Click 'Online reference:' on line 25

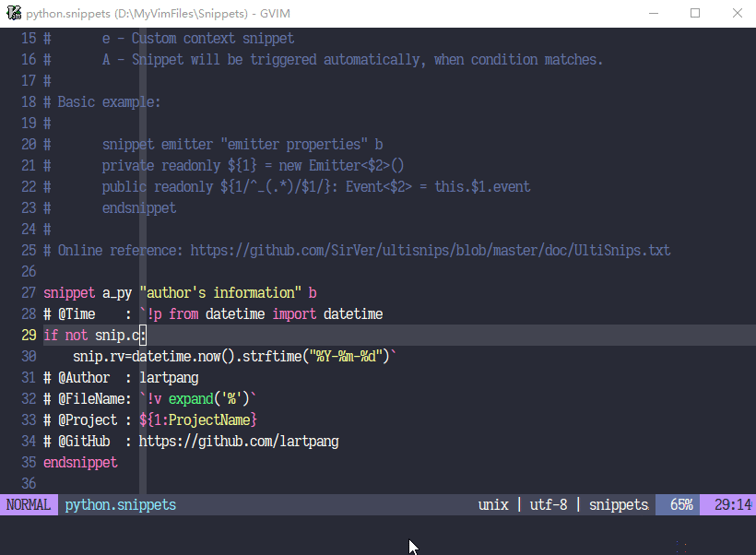coord(121,250)
